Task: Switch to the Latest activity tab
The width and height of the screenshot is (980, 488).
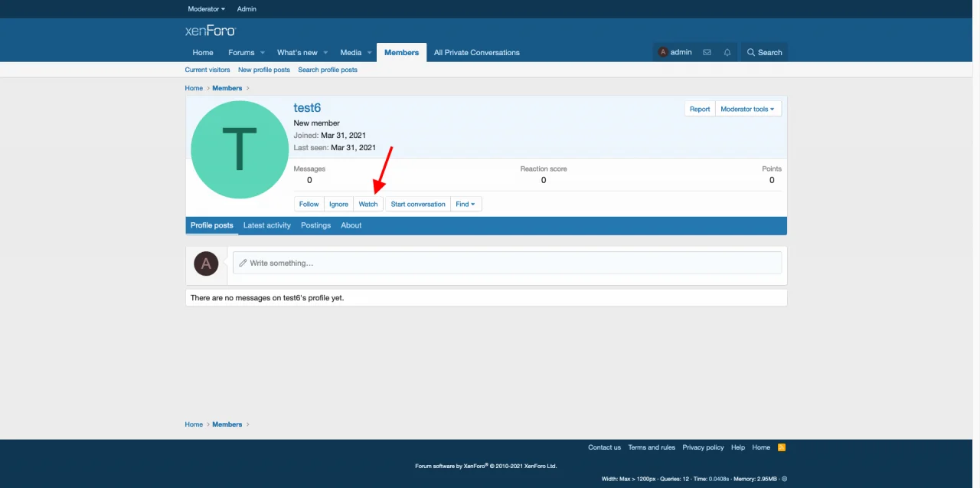Action: coord(267,226)
